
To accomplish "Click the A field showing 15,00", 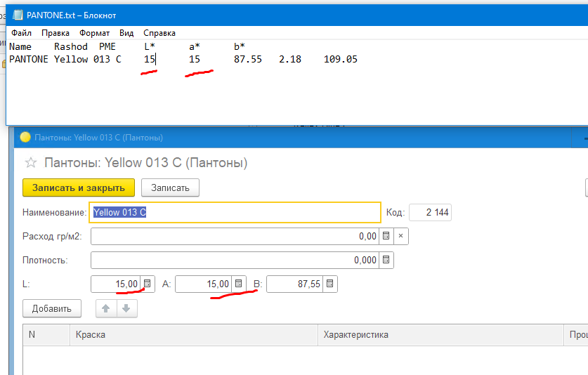I will point(203,284).
